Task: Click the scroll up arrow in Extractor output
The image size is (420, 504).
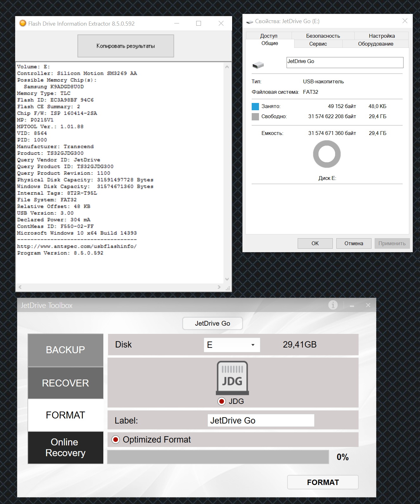Action: (x=227, y=67)
